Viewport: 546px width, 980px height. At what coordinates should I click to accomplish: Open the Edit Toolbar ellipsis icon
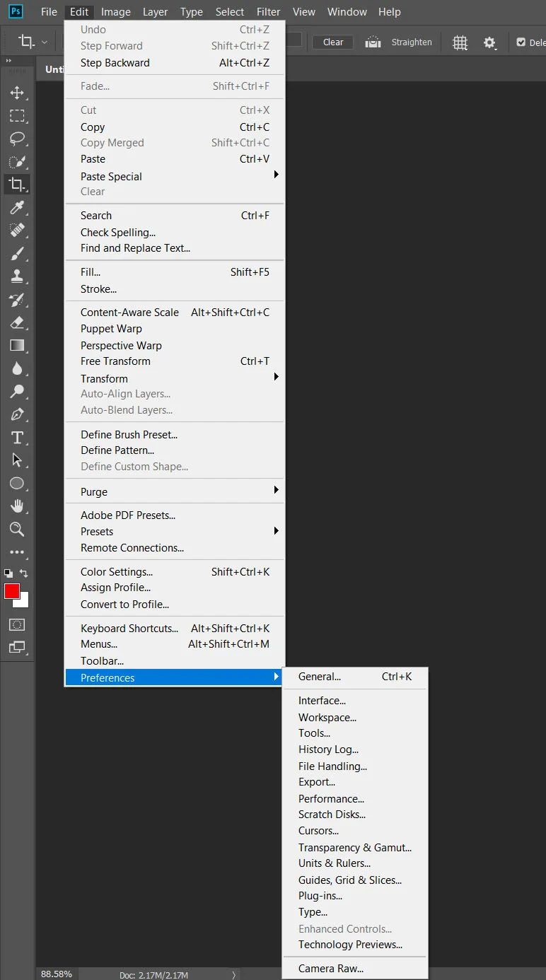[17, 552]
